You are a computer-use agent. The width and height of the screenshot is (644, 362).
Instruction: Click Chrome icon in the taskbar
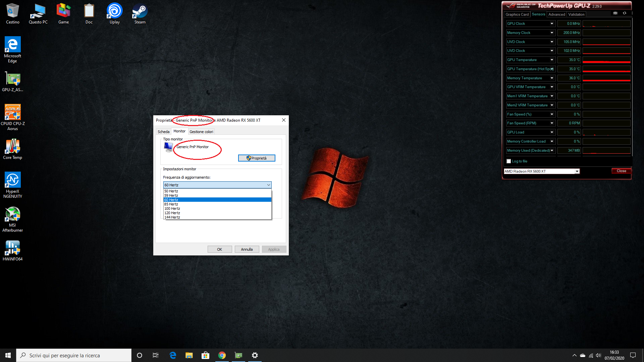pyautogui.click(x=222, y=355)
